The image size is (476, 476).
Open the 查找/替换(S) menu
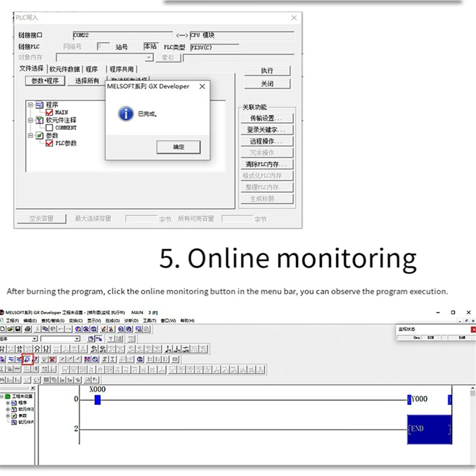53,321
